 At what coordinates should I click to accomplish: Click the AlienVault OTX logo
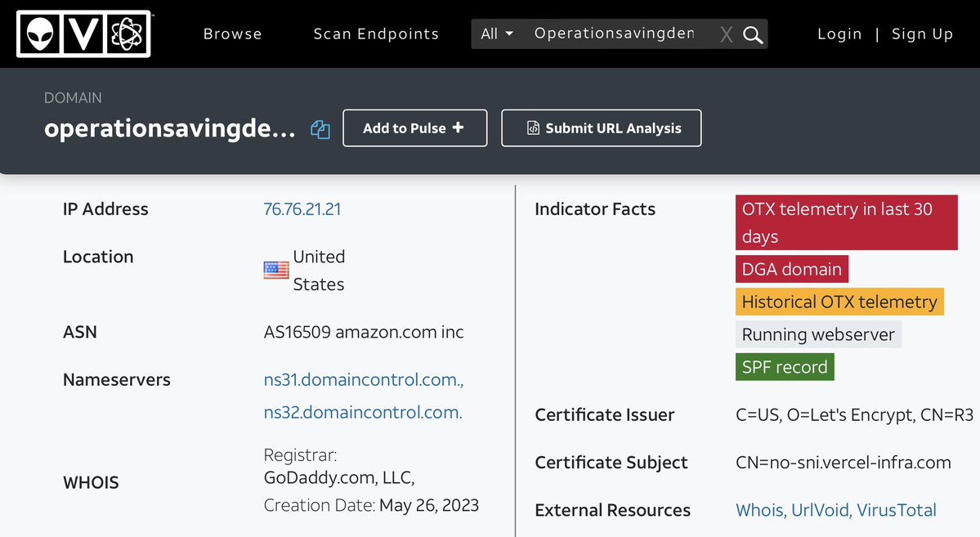[x=83, y=34]
